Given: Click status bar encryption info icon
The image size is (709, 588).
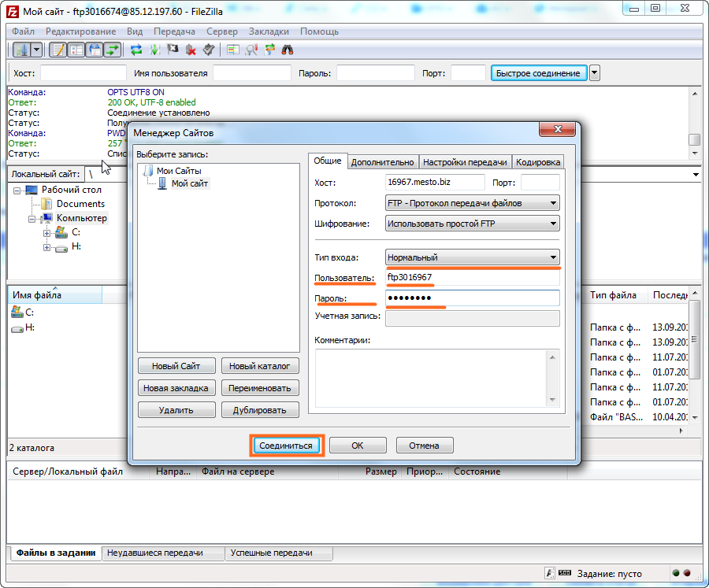Looking at the screenshot, I should pos(550,573).
